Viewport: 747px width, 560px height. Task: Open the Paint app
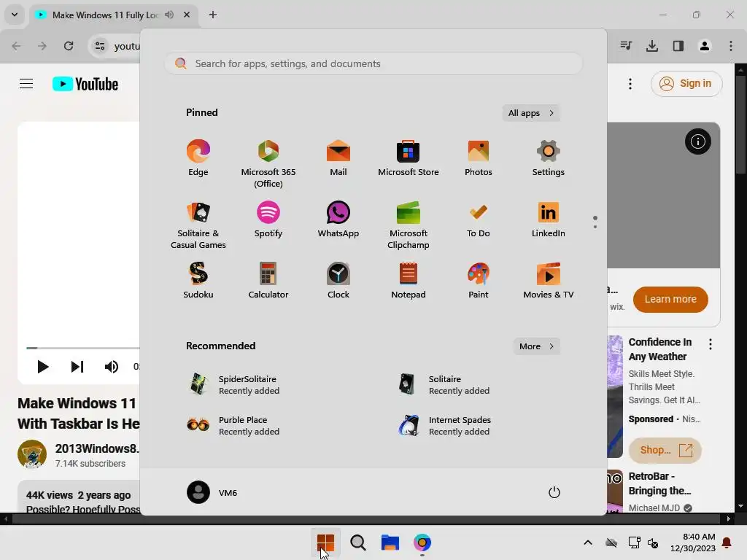point(479,281)
